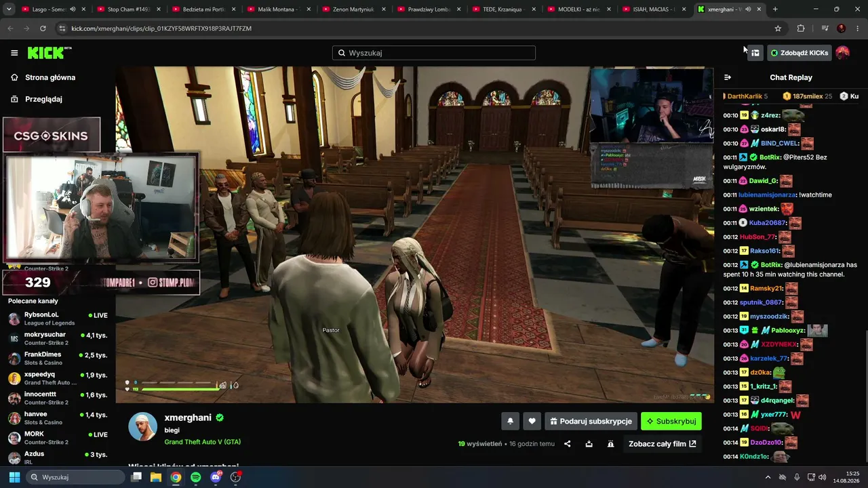Open the Kick hamburger sidebar menu
868x488 pixels.
tap(14, 53)
